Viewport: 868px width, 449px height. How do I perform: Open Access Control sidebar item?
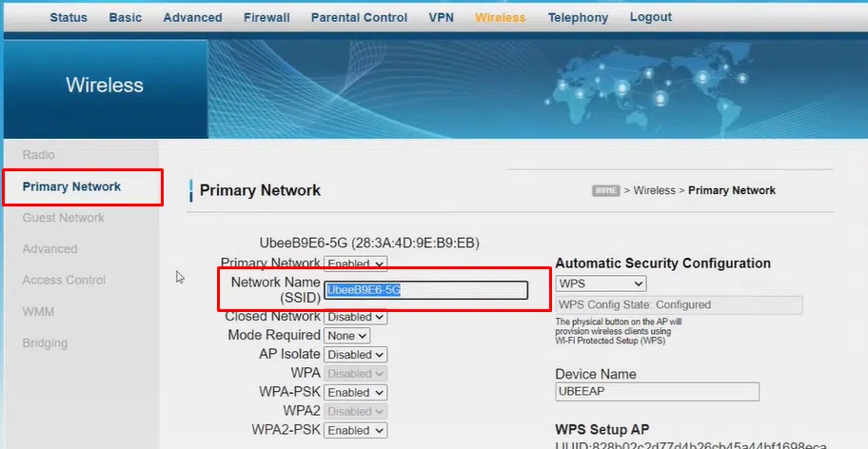[64, 281]
